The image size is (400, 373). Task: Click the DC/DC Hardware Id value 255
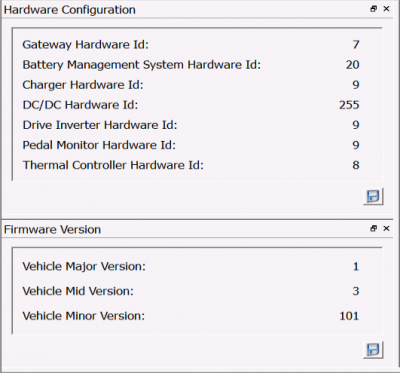coord(349,105)
